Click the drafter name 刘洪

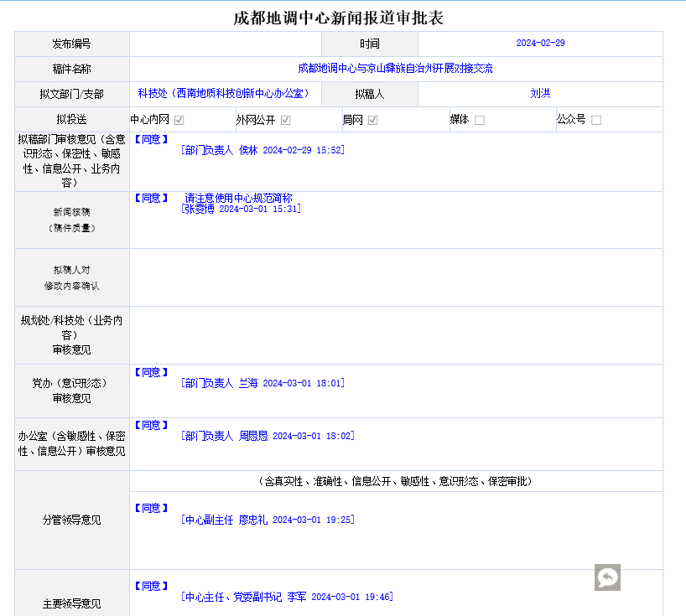pos(540,94)
